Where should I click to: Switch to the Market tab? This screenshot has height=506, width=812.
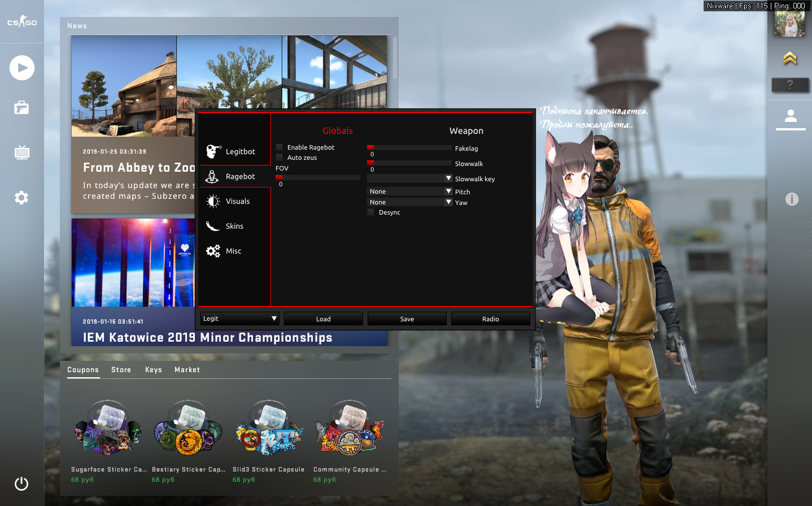[187, 370]
